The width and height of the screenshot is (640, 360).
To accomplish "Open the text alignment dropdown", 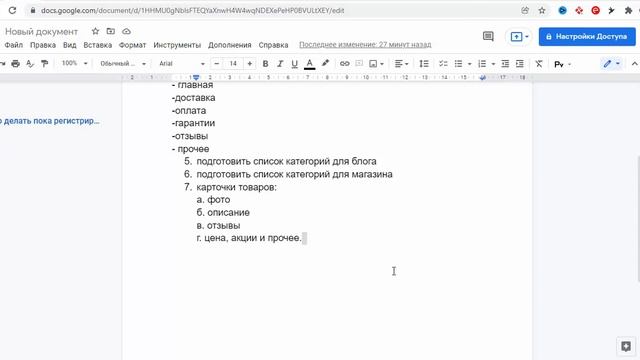I will (x=402, y=64).
